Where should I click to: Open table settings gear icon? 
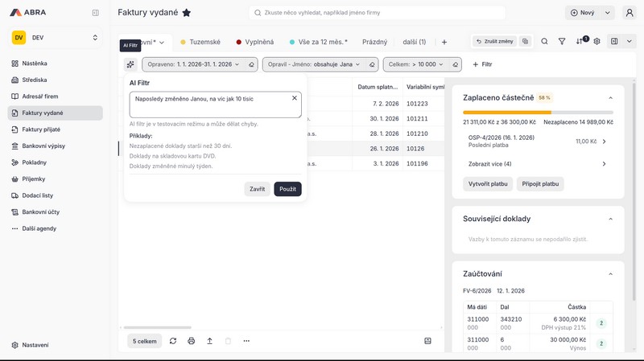pyautogui.click(x=597, y=42)
